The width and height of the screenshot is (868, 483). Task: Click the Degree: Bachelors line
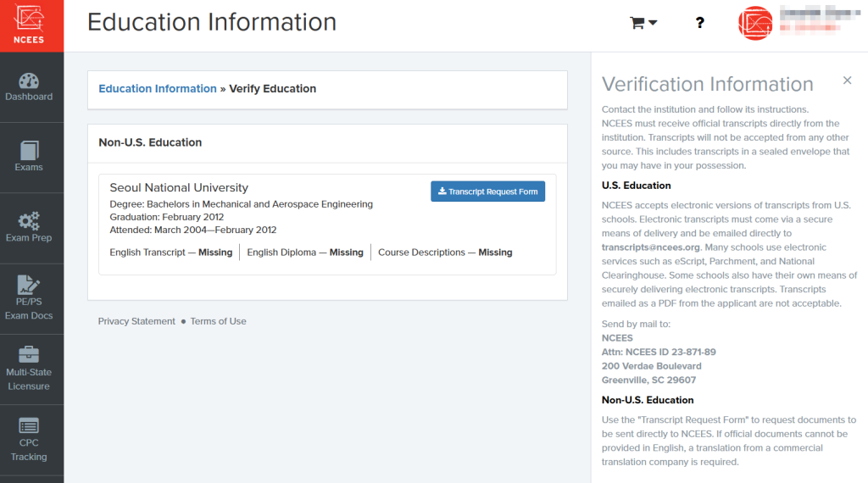(x=242, y=204)
